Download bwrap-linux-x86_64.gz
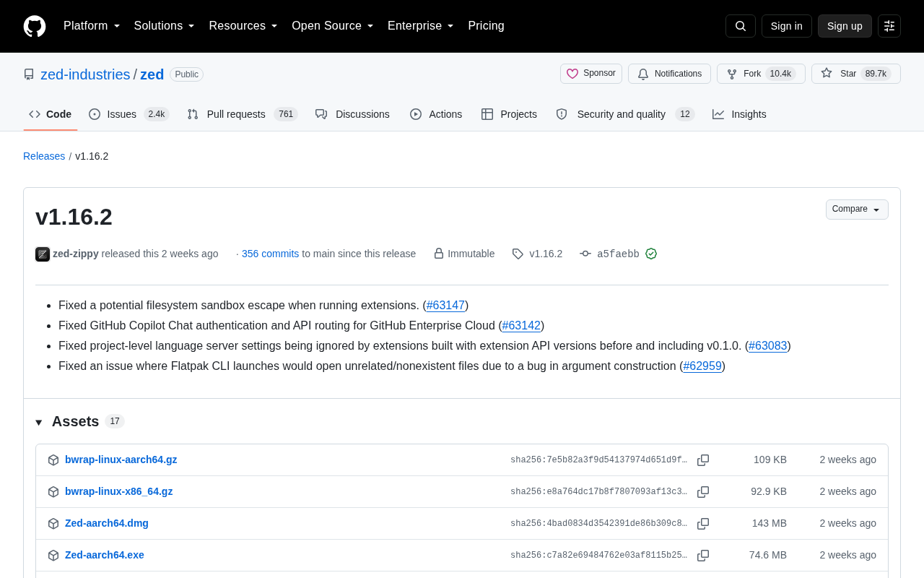 (118, 491)
